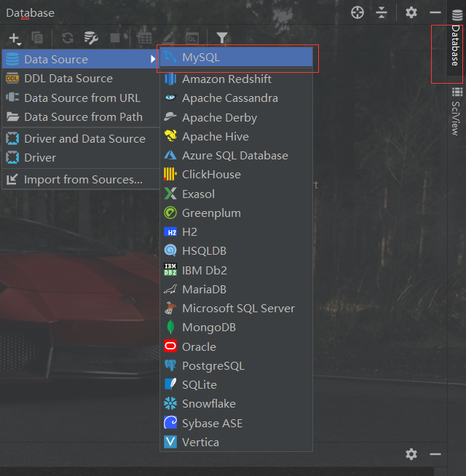Click the locate crosshair icon in Database header

tap(358, 13)
